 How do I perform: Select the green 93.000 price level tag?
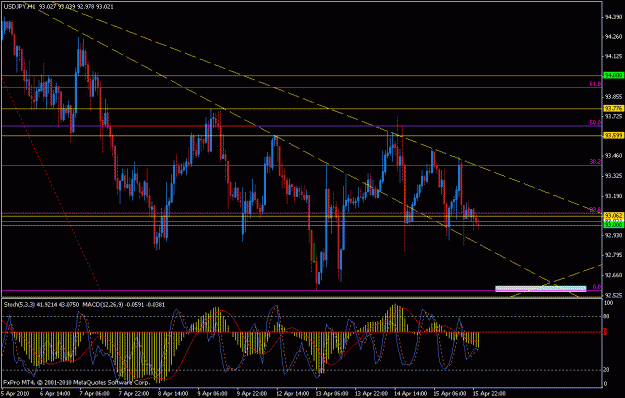[613, 225]
